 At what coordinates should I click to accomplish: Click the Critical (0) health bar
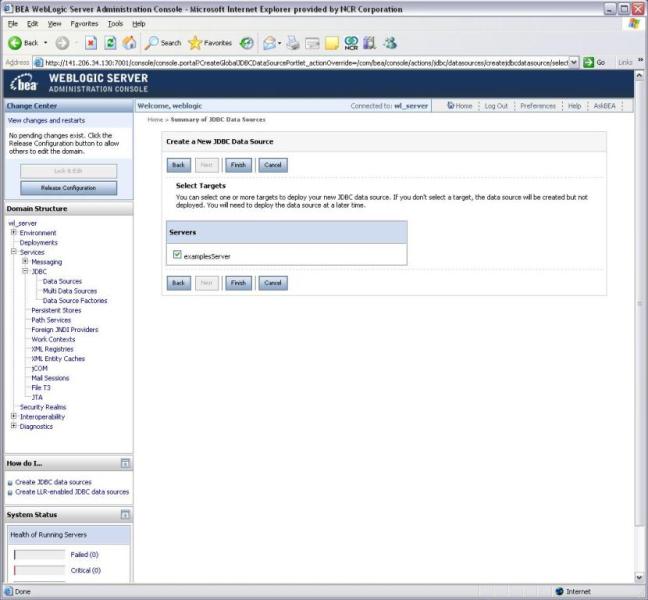pos(40,570)
